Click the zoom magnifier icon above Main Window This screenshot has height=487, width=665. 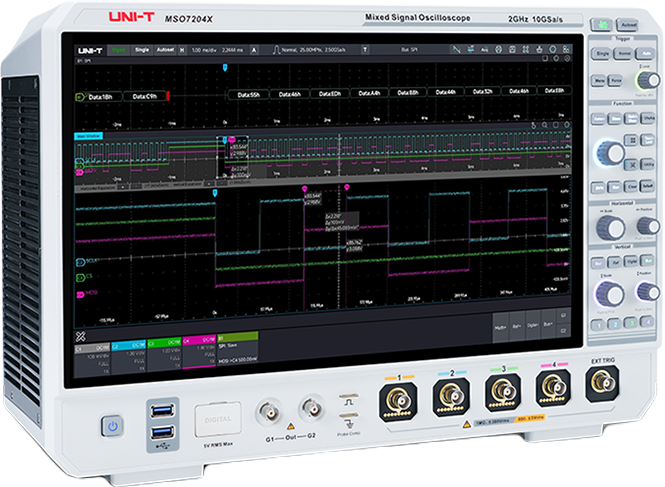(x=544, y=125)
